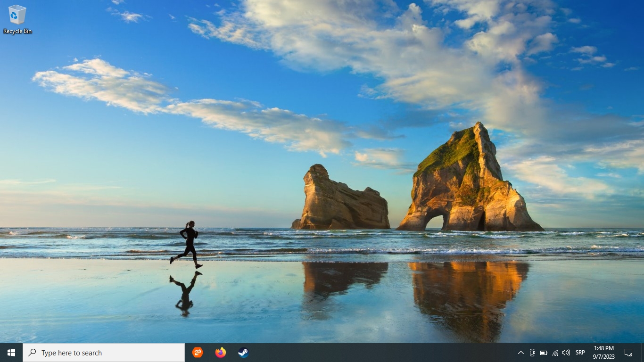
Task: Launch Steam from the taskbar
Action: tap(243, 353)
